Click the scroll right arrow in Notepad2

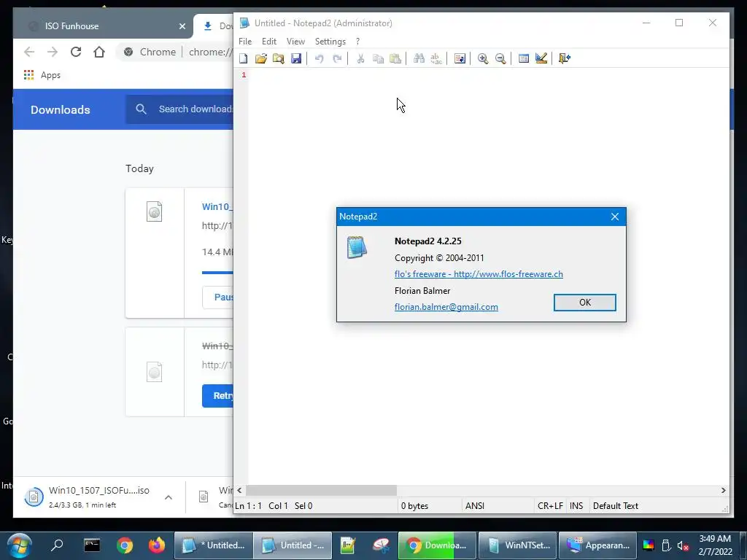pyautogui.click(x=723, y=490)
